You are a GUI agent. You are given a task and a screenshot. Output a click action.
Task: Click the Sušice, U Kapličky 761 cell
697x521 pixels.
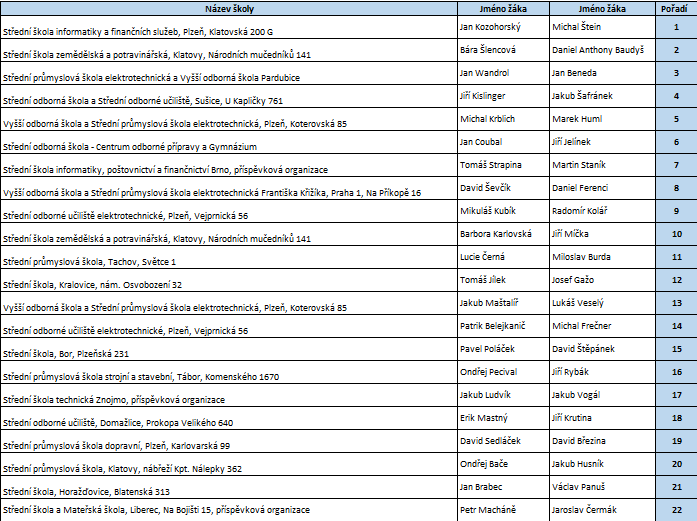click(x=229, y=96)
